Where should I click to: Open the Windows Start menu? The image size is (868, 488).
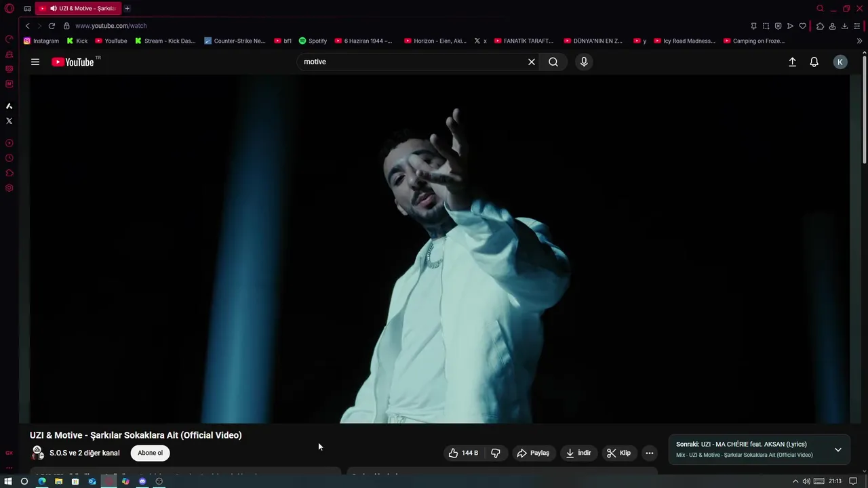(8, 481)
